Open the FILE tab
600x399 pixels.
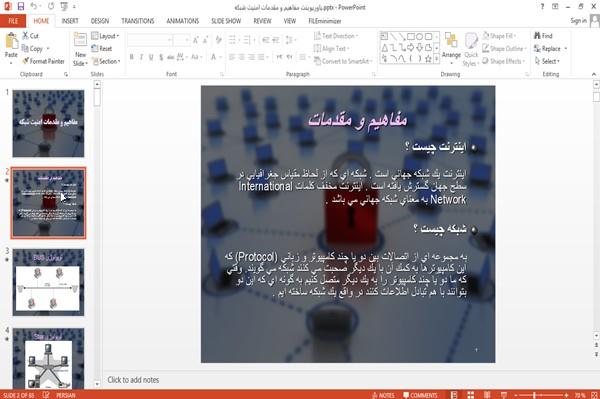click(x=13, y=21)
